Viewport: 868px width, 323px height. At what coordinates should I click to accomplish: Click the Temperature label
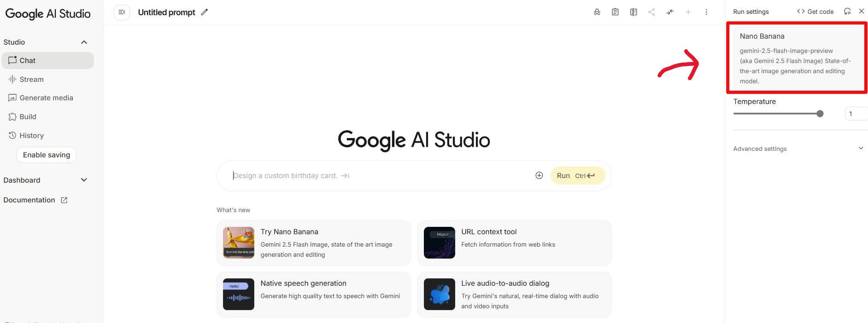pyautogui.click(x=755, y=102)
